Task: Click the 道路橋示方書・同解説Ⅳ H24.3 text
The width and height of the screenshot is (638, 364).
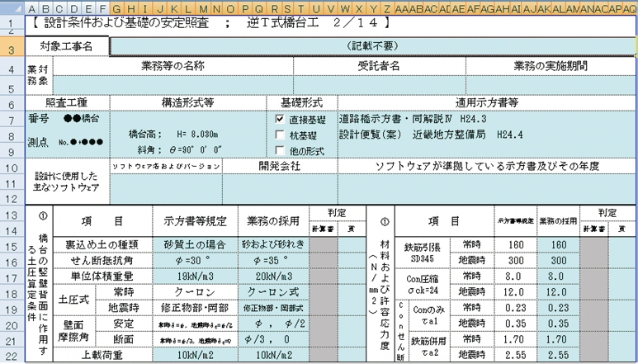Action: (413, 119)
